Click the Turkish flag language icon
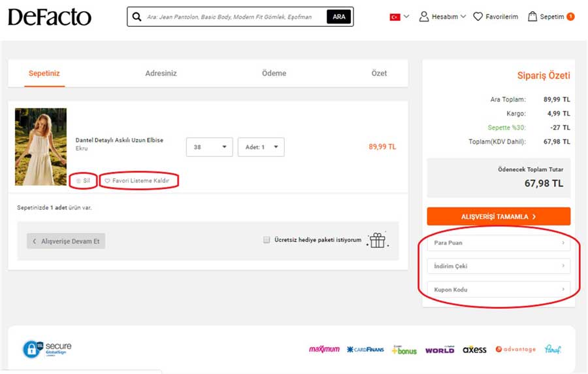This screenshot has width=588, height=374. (395, 17)
